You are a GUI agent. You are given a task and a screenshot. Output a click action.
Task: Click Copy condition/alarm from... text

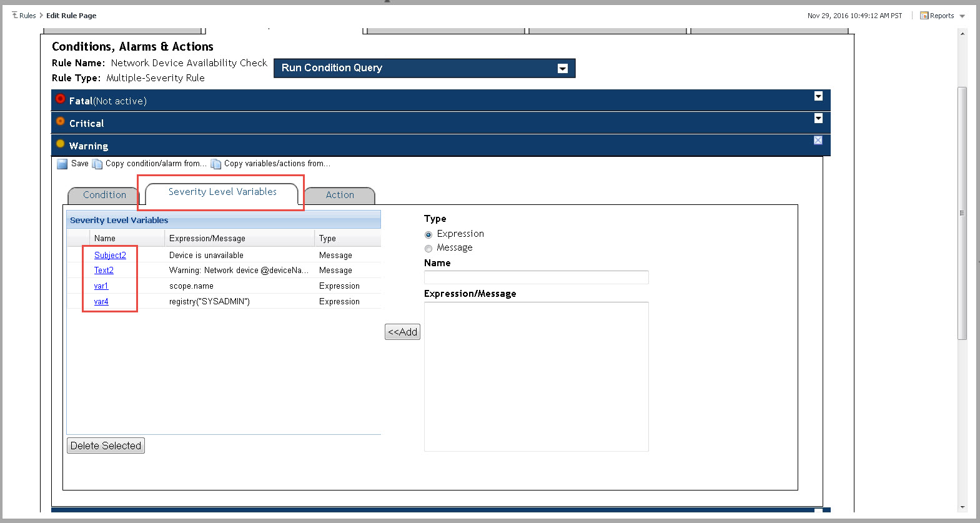pos(156,164)
